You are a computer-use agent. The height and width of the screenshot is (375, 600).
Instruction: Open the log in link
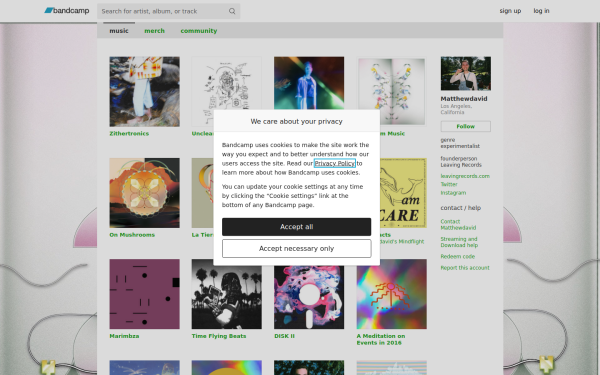click(541, 11)
